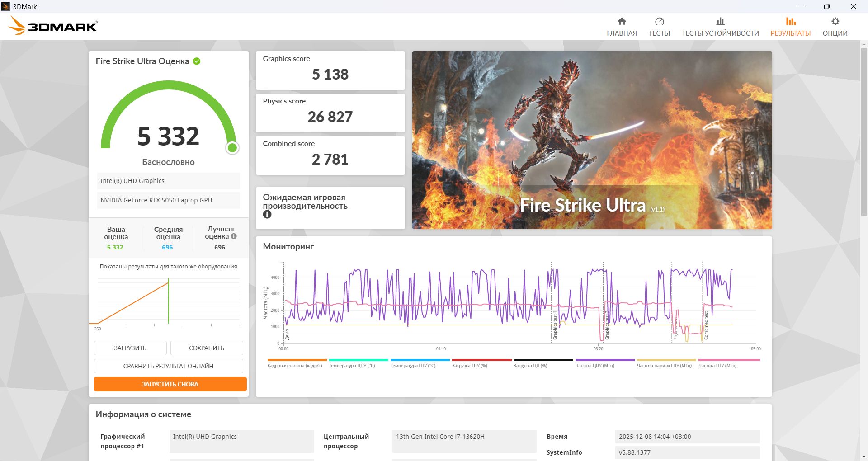Click the green knob on the score gauge

point(232,148)
